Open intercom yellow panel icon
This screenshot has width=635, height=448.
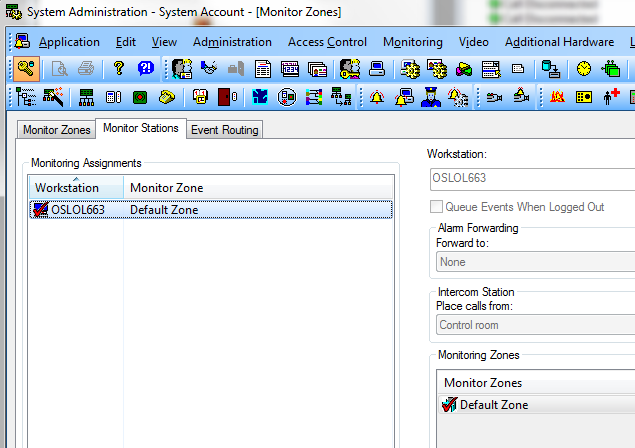(x=584, y=97)
